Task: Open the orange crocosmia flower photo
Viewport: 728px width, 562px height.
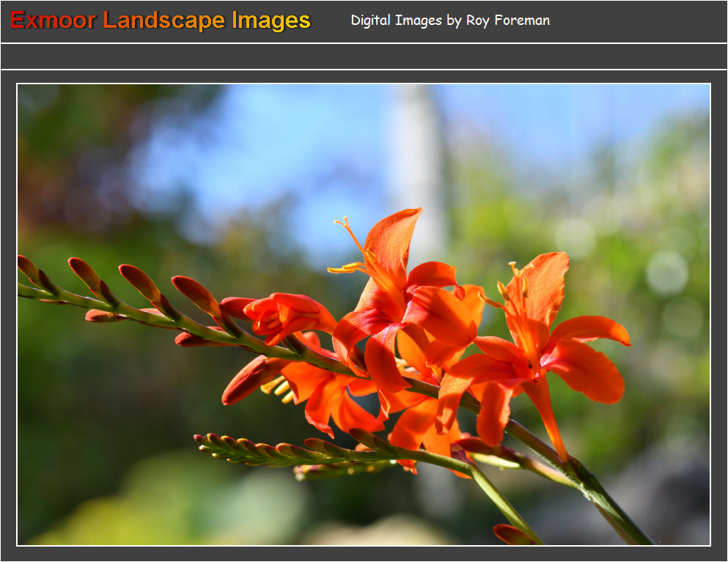Action: coord(364,315)
